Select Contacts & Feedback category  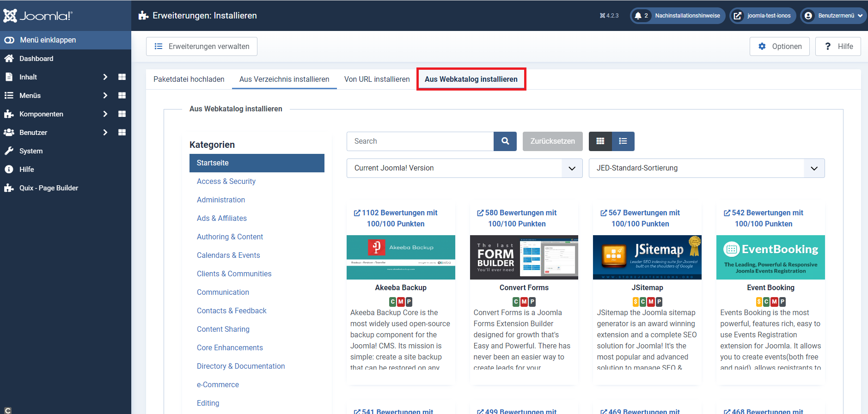tap(232, 311)
